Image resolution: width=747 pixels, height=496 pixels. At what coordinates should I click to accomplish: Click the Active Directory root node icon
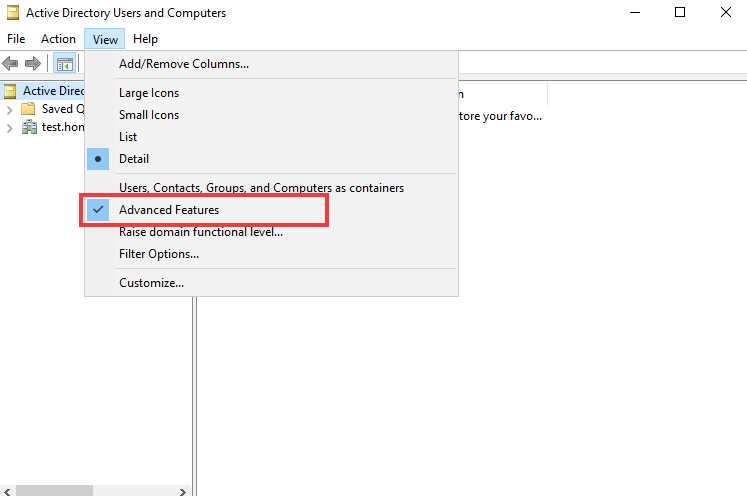tap(10, 90)
